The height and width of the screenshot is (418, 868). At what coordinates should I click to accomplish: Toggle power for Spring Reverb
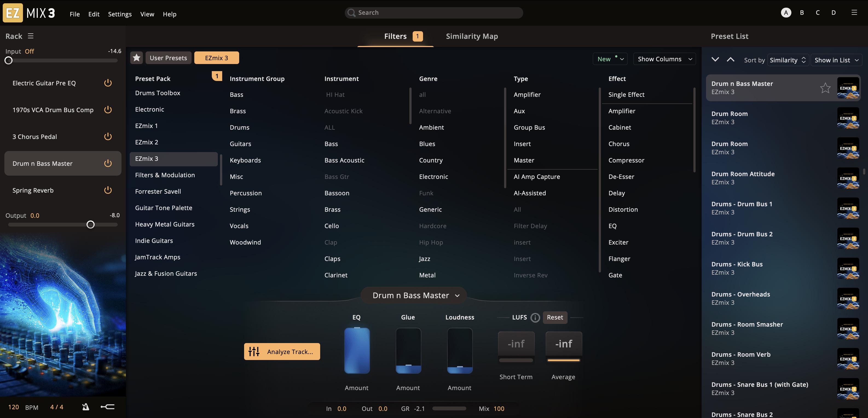pos(108,190)
